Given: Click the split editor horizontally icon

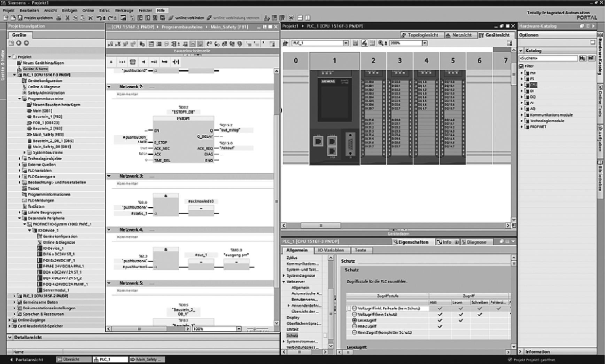Looking at the screenshot, I should point(300,18).
